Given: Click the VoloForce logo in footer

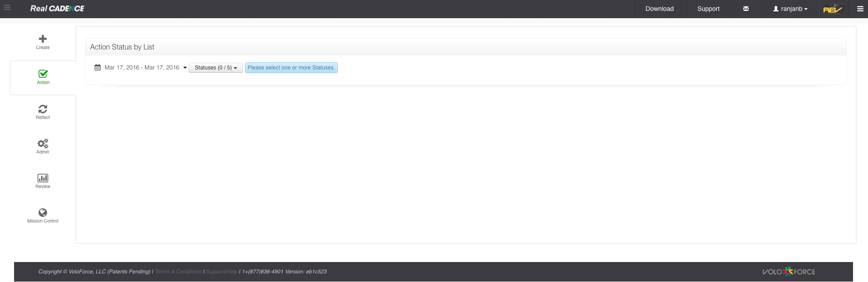Looking at the screenshot, I should (789, 272).
